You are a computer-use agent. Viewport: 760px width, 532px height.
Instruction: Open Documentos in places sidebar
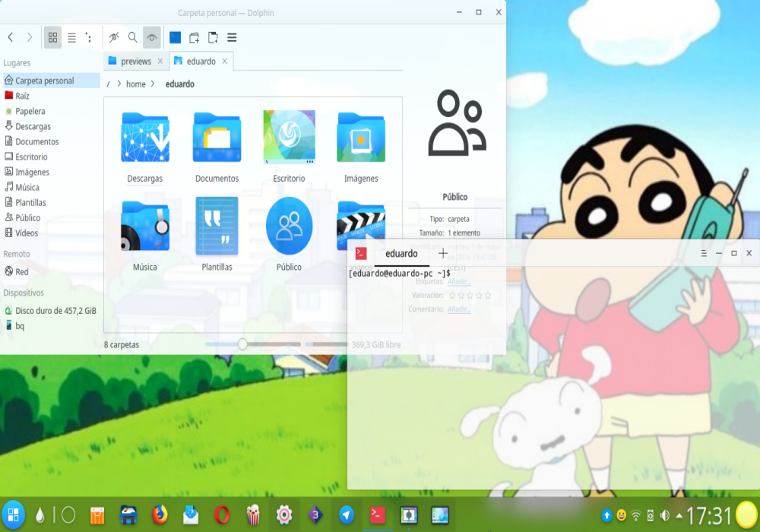51,141
